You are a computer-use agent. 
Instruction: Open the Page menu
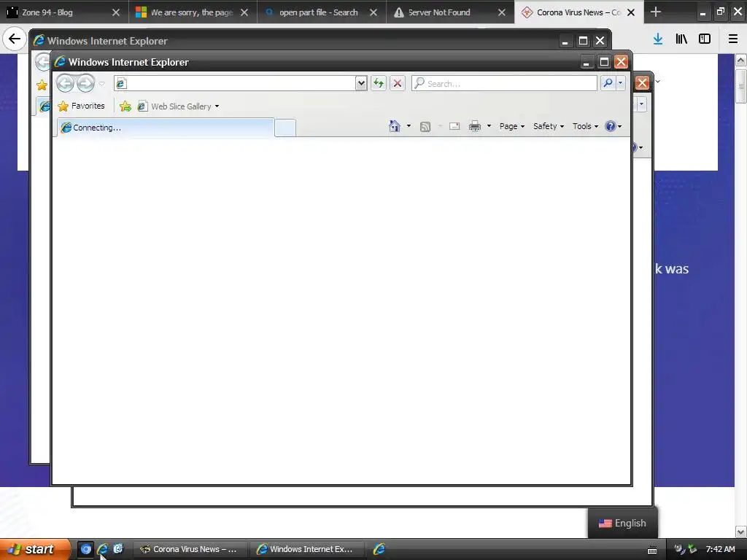pyautogui.click(x=511, y=126)
